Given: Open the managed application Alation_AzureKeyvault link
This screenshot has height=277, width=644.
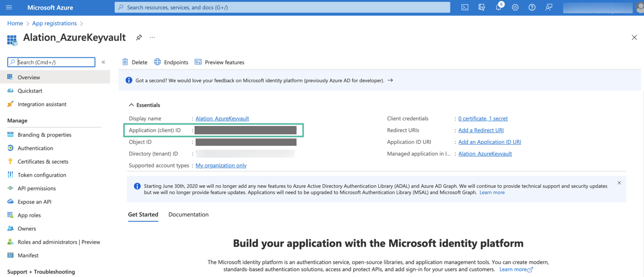Looking at the screenshot, I should (485, 154).
